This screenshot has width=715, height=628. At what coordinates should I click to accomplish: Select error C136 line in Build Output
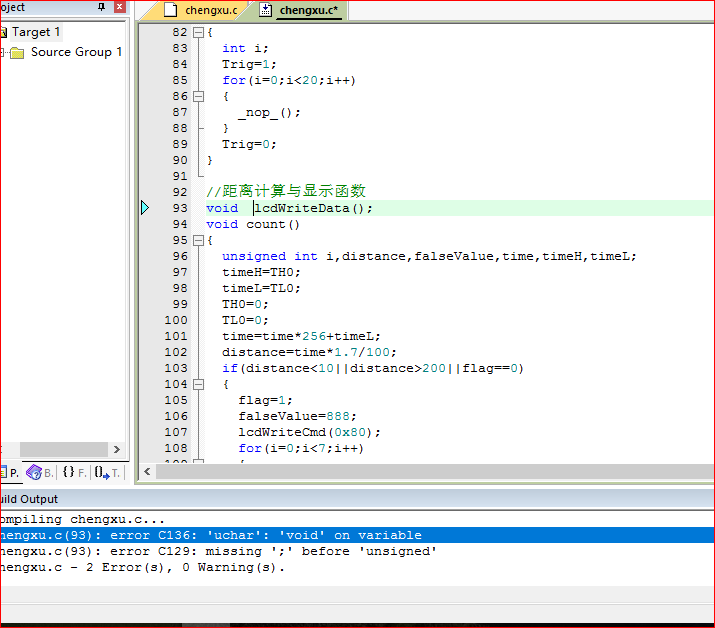[358, 535]
